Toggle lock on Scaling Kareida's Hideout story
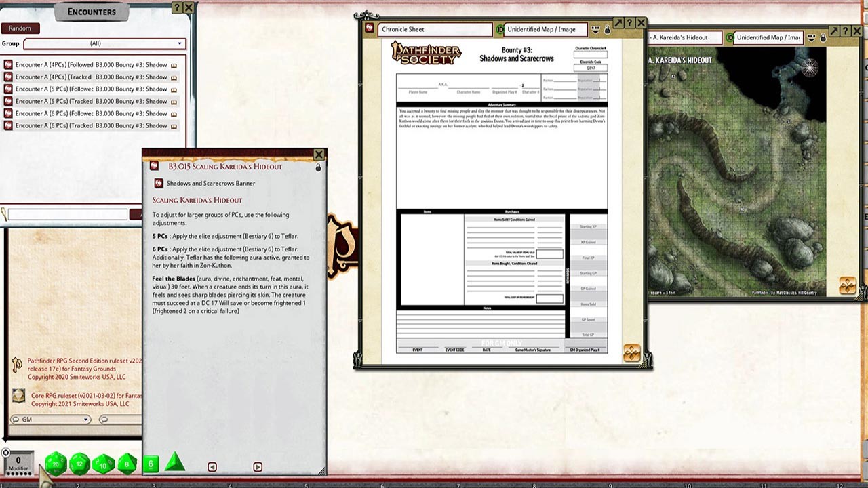 pos(318,167)
